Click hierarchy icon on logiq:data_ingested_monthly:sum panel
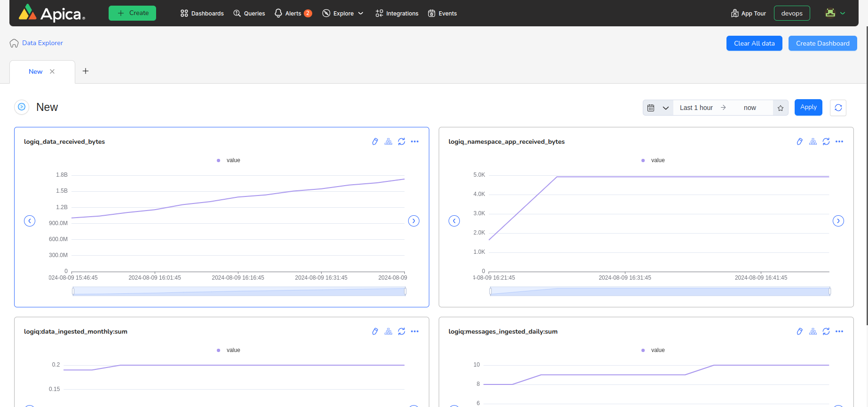The width and height of the screenshot is (868, 407). (x=388, y=331)
